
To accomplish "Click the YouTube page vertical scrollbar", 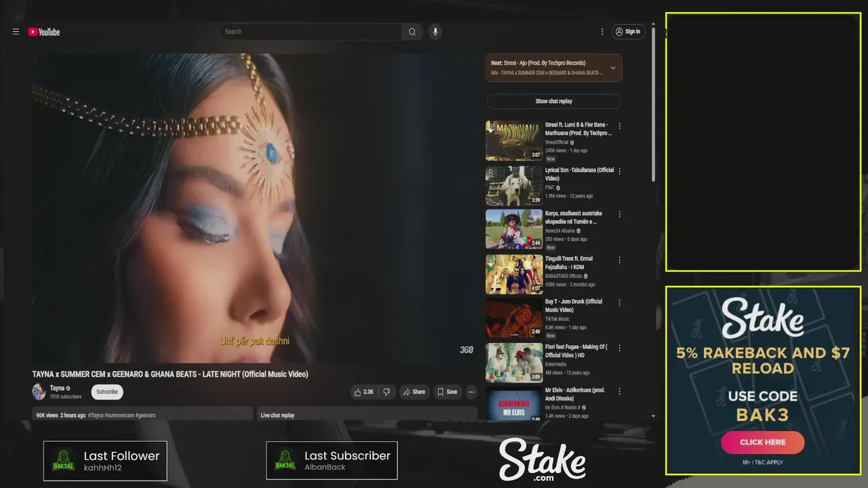I will (653, 105).
